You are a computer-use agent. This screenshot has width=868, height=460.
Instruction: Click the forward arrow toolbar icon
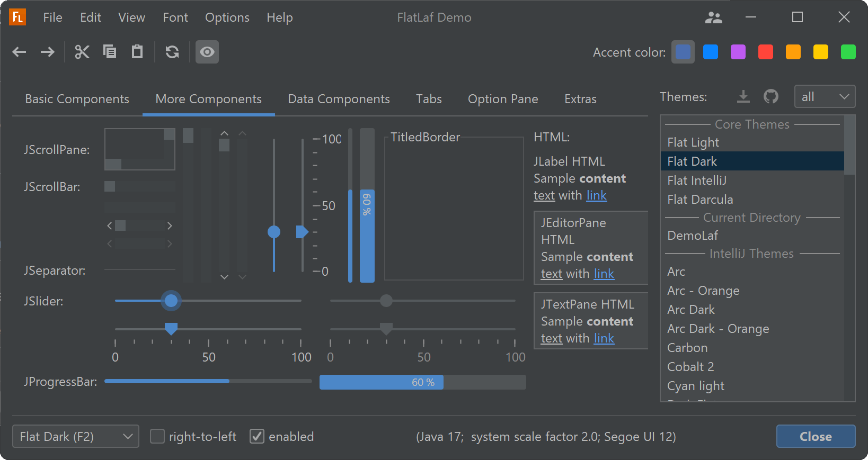(48, 52)
